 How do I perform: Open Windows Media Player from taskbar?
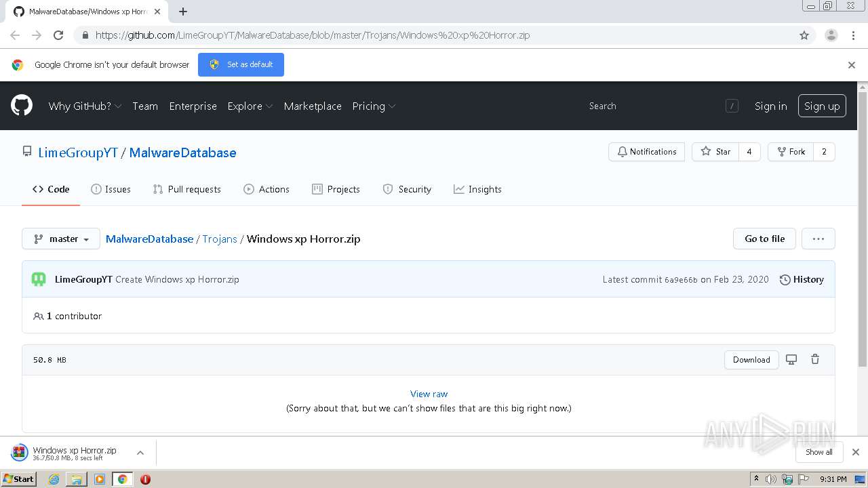click(100, 479)
